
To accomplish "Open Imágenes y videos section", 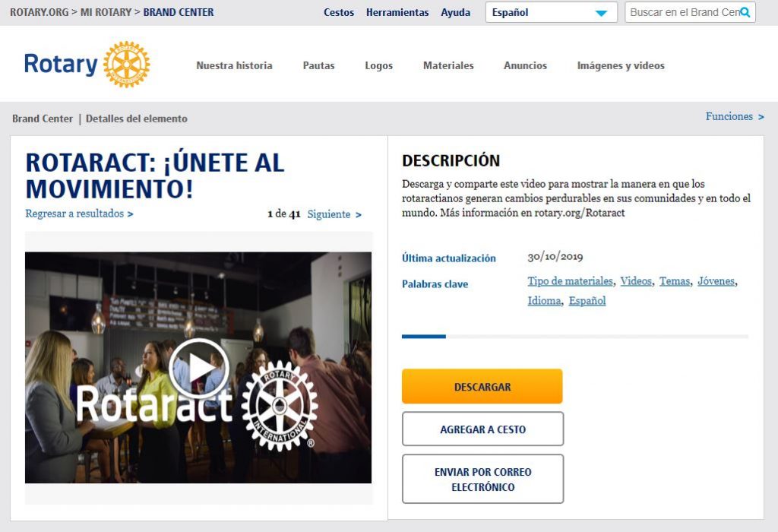I will (x=621, y=65).
